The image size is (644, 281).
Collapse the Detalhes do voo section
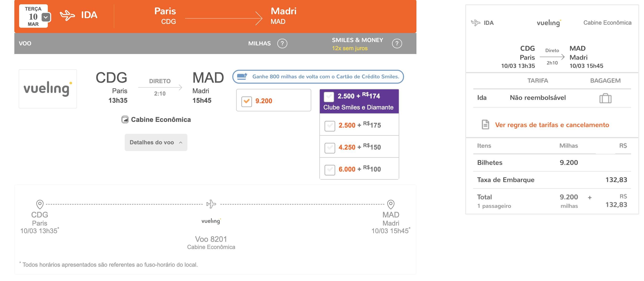[156, 142]
